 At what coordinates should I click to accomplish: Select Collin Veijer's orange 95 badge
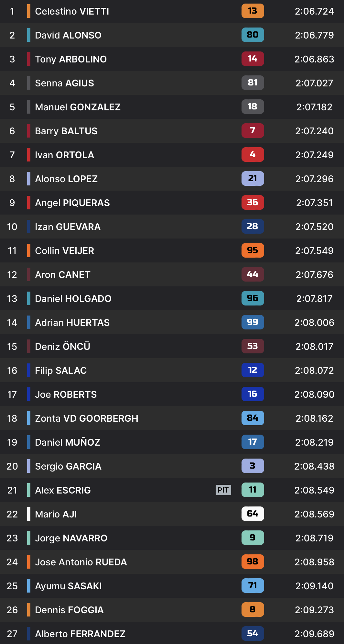(x=253, y=250)
